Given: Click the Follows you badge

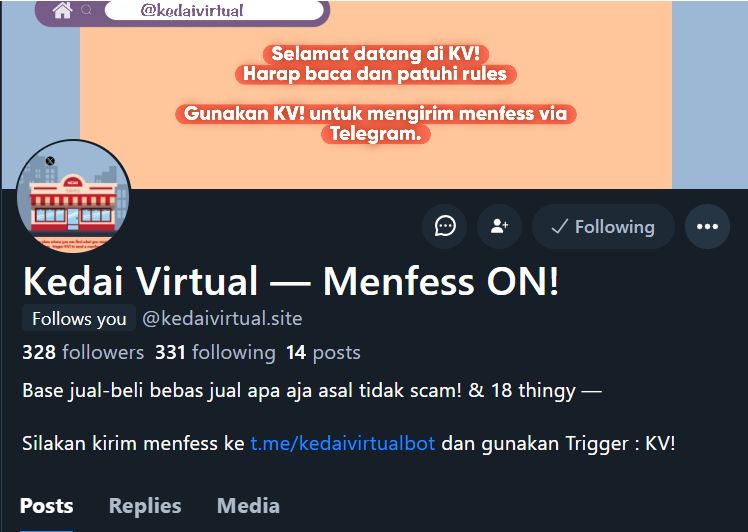Looking at the screenshot, I should pyautogui.click(x=79, y=318).
